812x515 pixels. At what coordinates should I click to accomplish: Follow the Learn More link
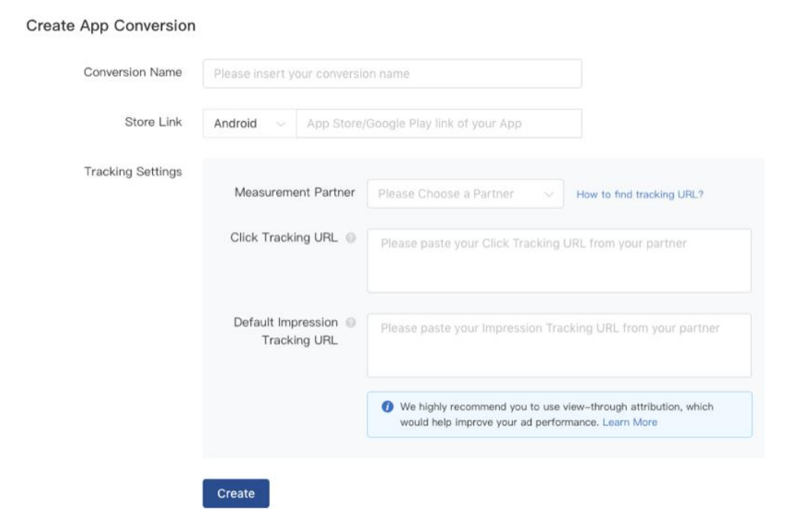click(629, 422)
